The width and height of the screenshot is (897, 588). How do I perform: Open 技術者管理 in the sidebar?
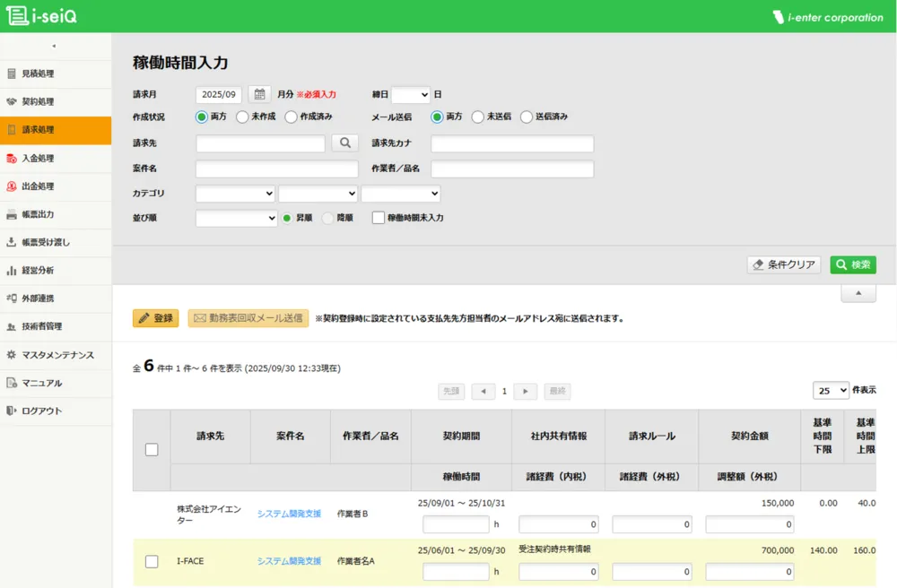point(39,326)
